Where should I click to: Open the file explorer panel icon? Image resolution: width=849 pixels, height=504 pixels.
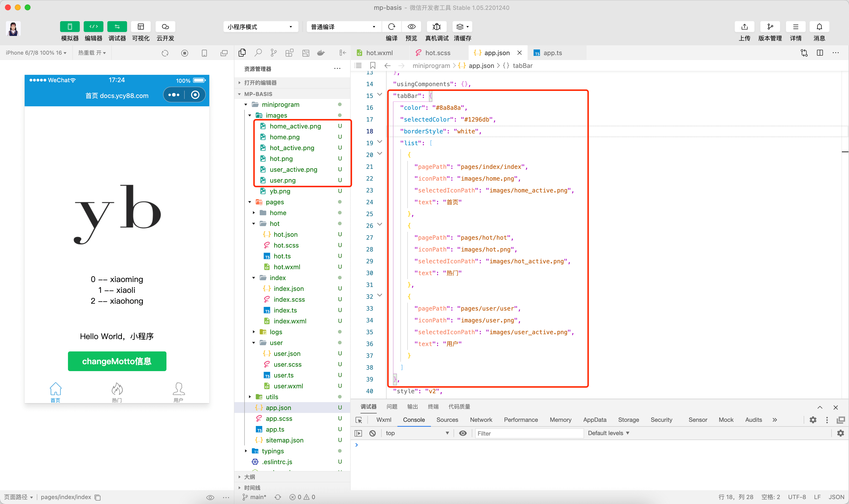(242, 53)
